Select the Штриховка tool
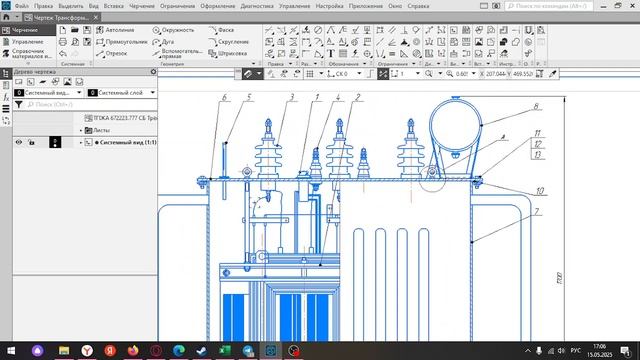640x360 pixels. [228, 53]
